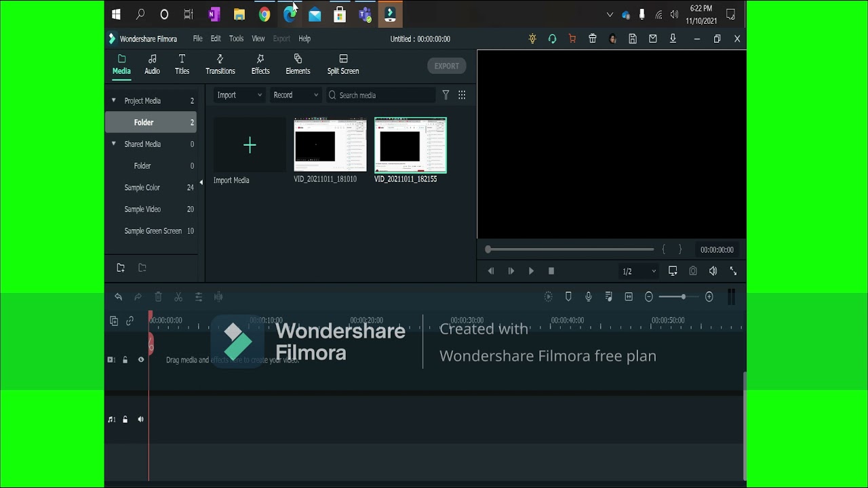Save project with floppy disk icon

point(633,39)
